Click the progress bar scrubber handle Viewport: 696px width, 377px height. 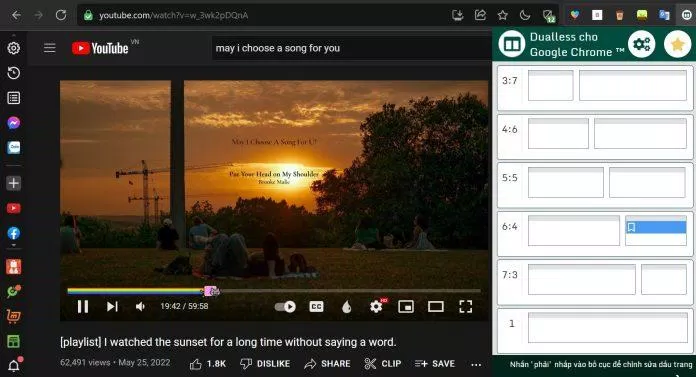point(211,291)
